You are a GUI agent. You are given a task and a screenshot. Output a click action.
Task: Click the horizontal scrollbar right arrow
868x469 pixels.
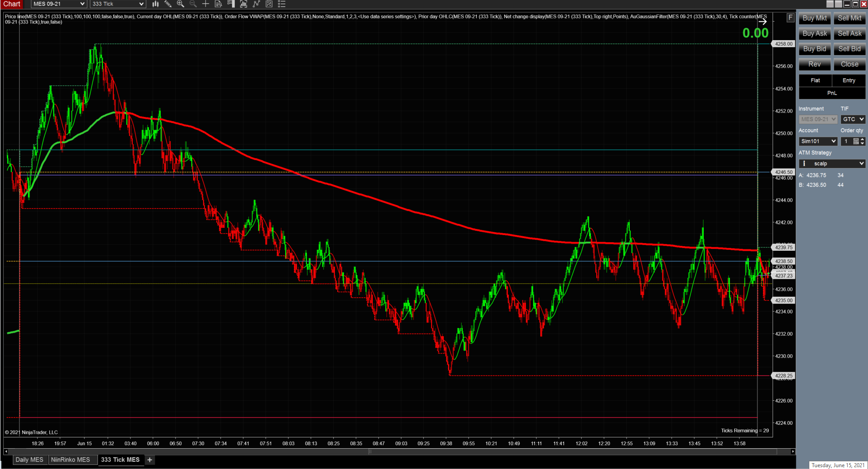click(x=793, y=451)
